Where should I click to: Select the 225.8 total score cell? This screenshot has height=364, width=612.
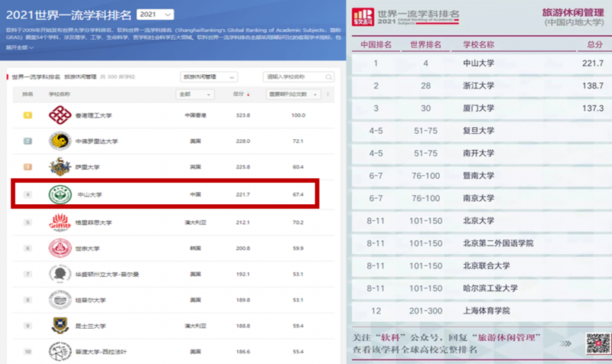pyautogui.click(x=243, y=167)
